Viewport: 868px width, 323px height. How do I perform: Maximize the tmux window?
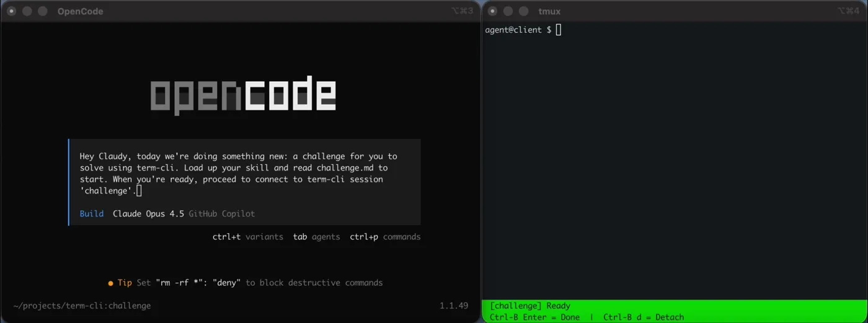pyautogui.click(x=523, y=11)
